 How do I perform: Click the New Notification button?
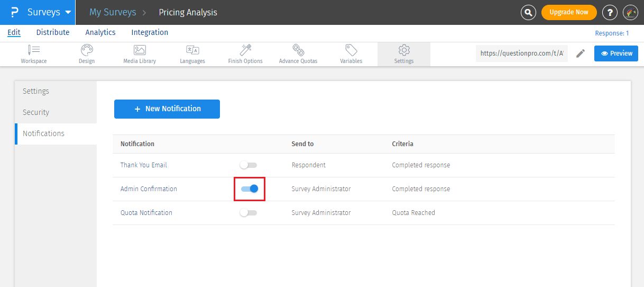click(x=167, y=109)
